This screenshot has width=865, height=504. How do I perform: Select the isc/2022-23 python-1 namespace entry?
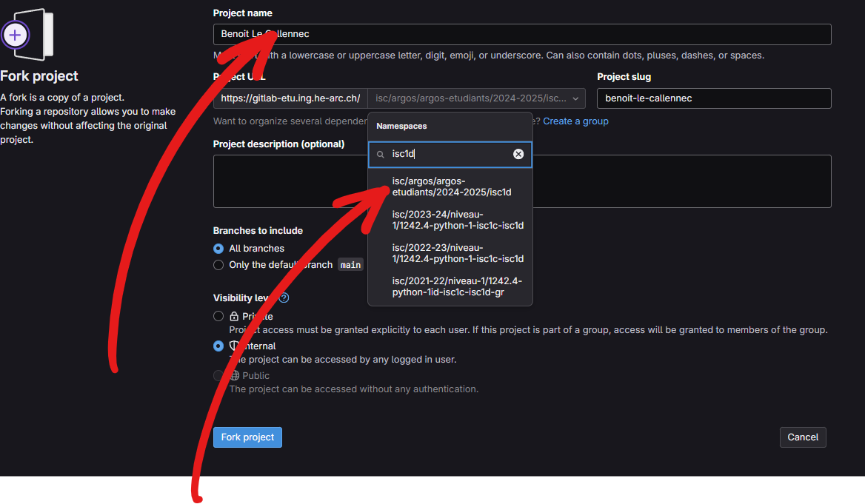(457, 253)
